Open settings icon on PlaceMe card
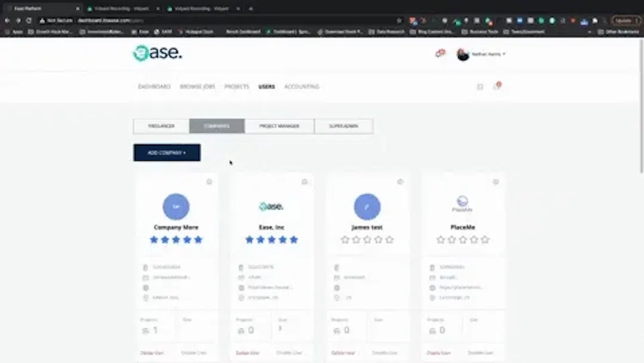Screen dimensions: 644x363 point(496,182)
